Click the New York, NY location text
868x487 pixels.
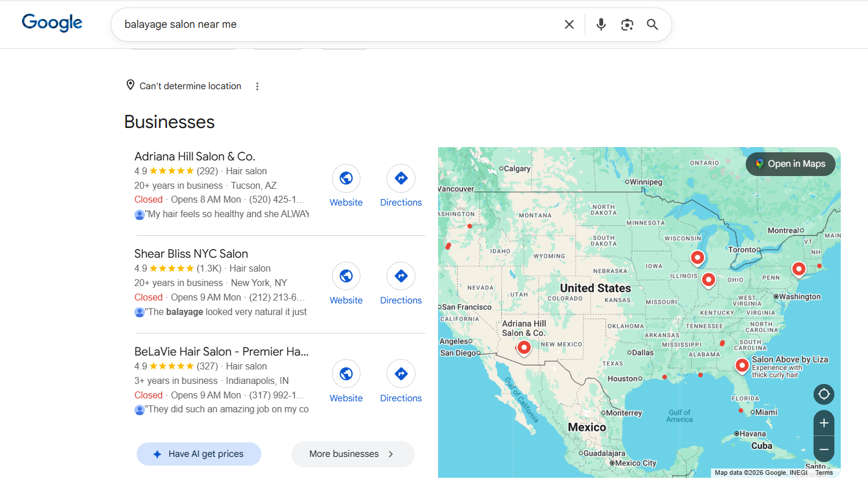pyautogui.click(x=259, y=283)
